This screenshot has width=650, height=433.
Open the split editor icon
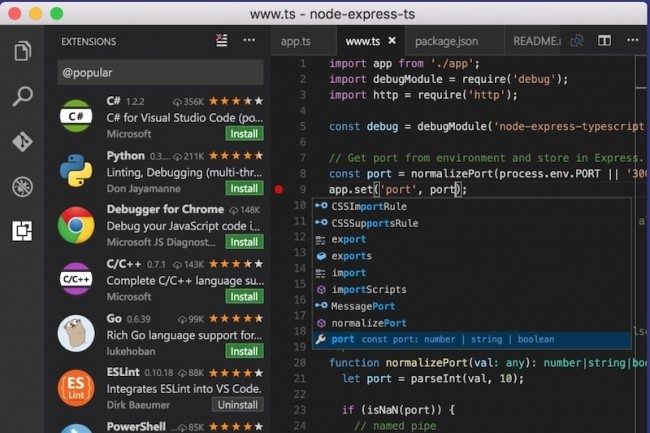pos(605,41)
